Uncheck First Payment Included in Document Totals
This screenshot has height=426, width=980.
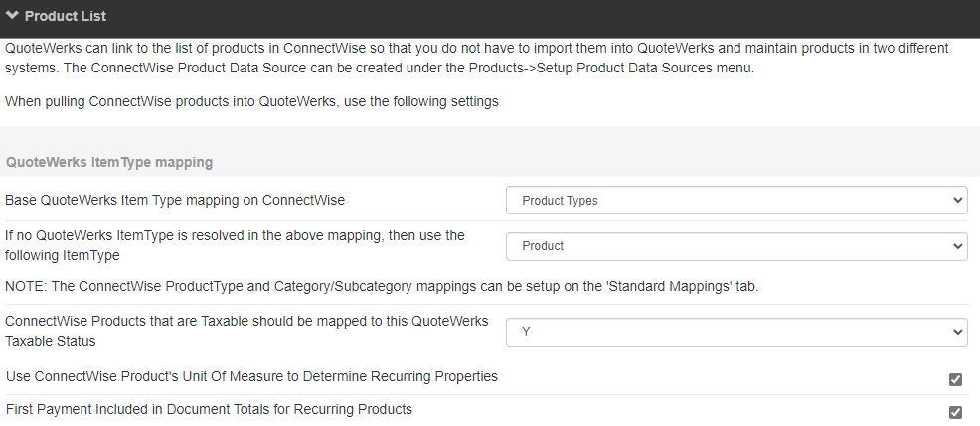click(x=956, y=412)
